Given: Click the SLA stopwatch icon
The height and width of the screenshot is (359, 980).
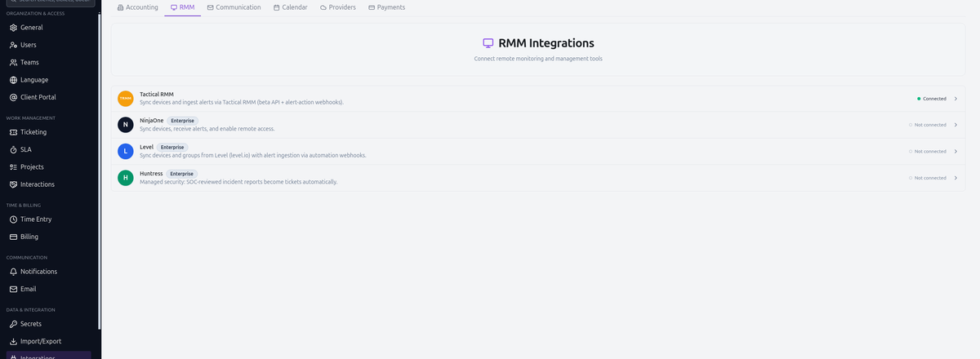Looking at the screenshot, I should tap(13, 149).
